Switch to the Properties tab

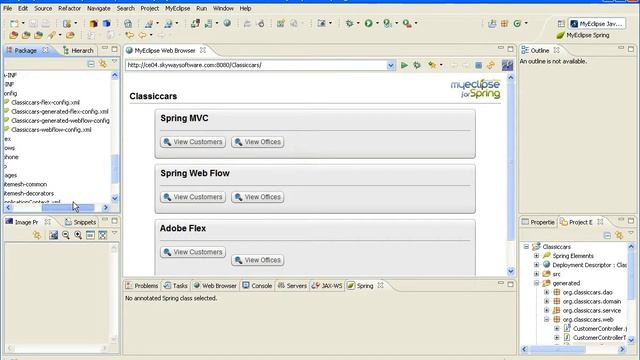click(538, 222)
